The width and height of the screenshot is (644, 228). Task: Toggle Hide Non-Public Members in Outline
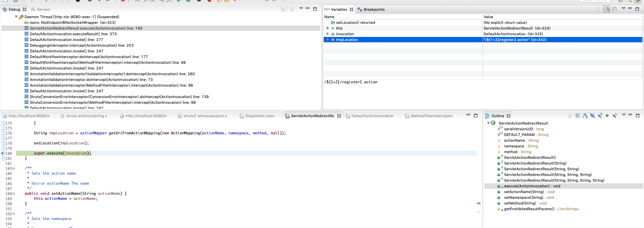pos(607,116)
